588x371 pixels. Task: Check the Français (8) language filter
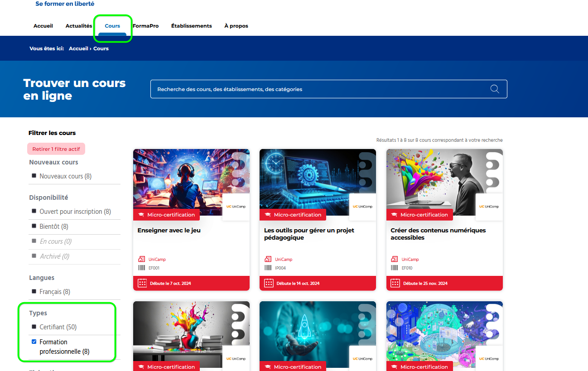(34, 291)
